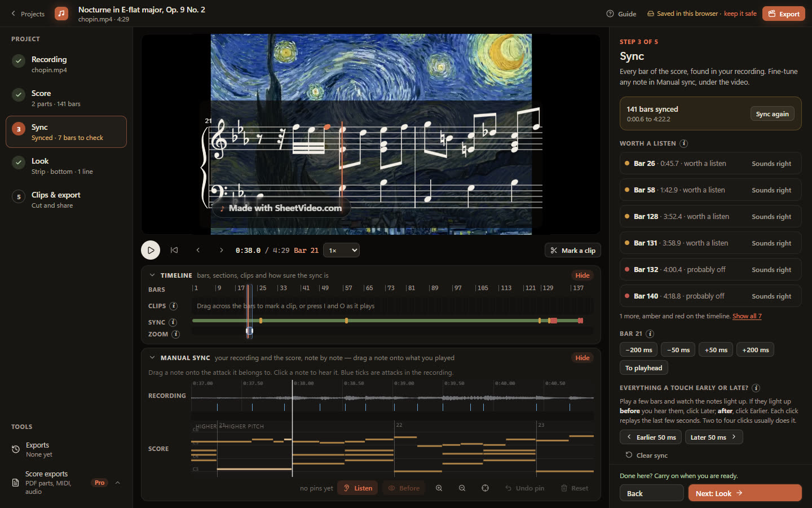
Task: Open the Look step
Action: pyautogui.click(x=66, y=165)
